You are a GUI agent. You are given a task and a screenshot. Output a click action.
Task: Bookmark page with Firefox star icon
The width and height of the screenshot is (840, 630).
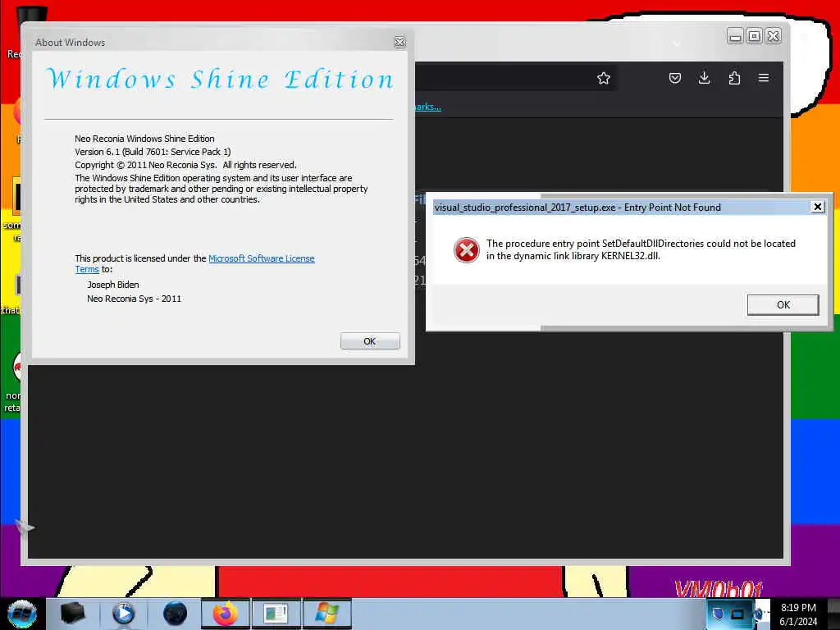(x=604, y=78)
